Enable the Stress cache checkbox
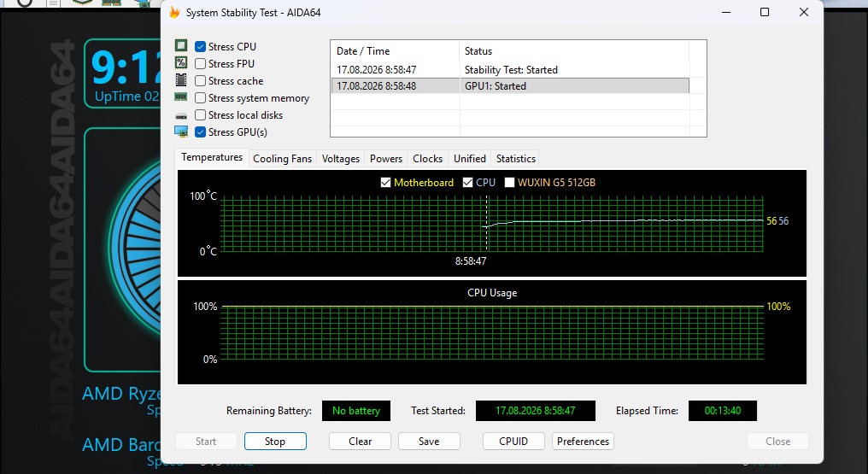The height and width of the screenshot is (474, 868). click(x=201, y=81)
